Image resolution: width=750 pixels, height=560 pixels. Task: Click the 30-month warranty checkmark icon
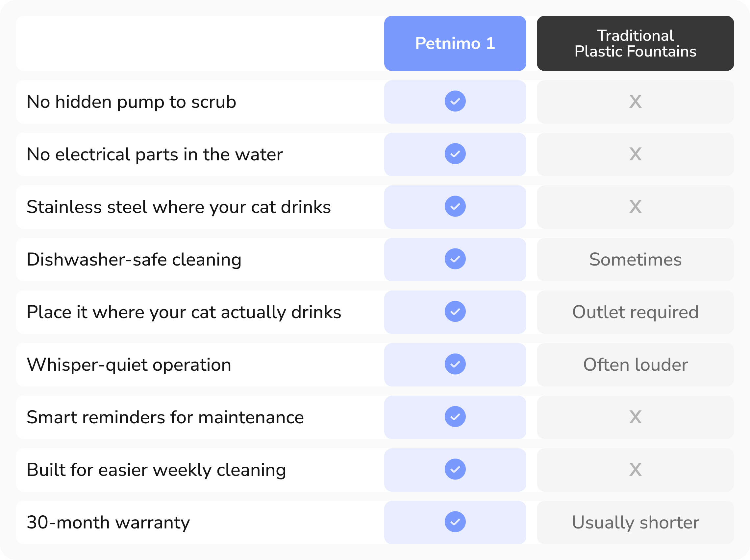coord(455,522)
